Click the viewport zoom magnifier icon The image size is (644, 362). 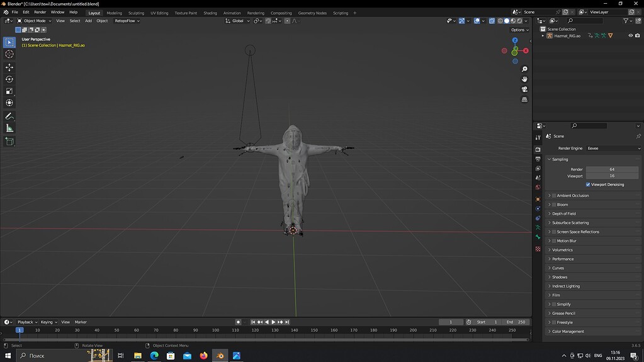pyautogui.click(x=524, y=69)
